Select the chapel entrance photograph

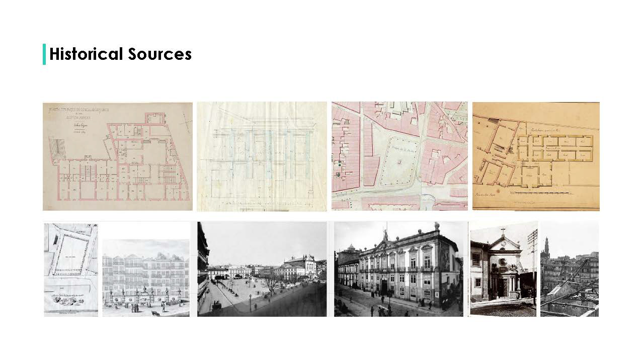point(504,269)
